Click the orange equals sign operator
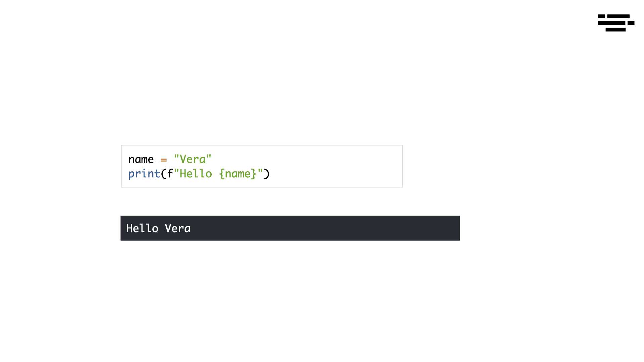The height and width of the screenshot is (362, 644). point(164,160)
